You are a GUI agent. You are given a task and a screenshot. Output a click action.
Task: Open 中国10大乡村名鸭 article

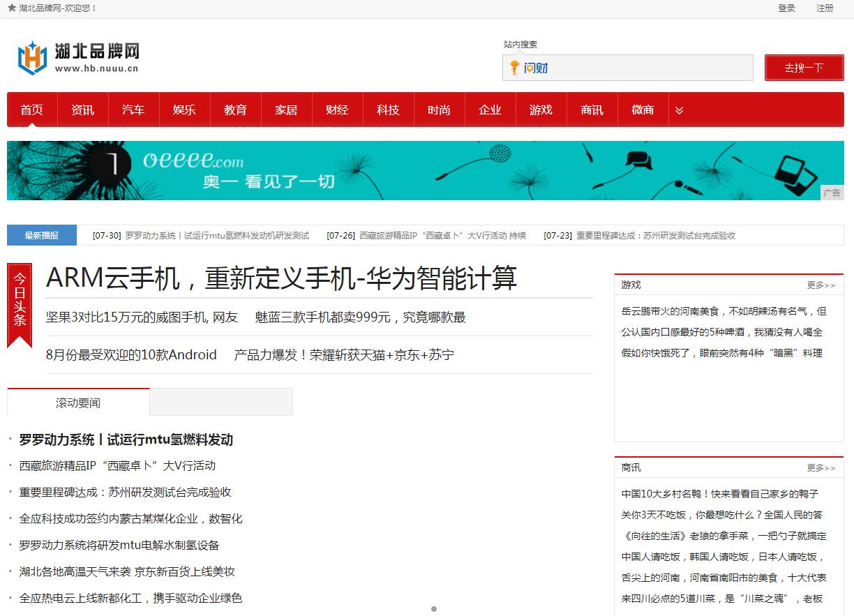(720, 494)
